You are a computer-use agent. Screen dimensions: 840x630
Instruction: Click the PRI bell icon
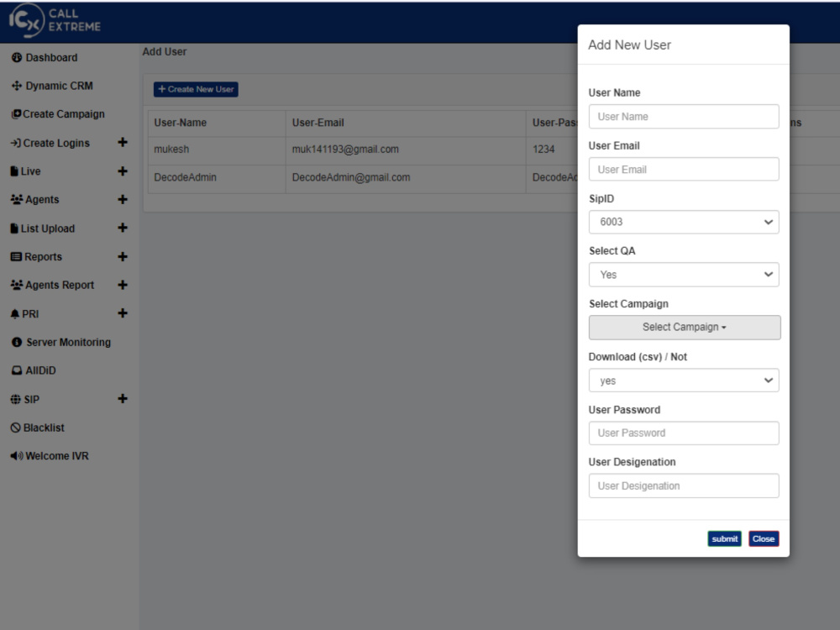pos(15,314)
